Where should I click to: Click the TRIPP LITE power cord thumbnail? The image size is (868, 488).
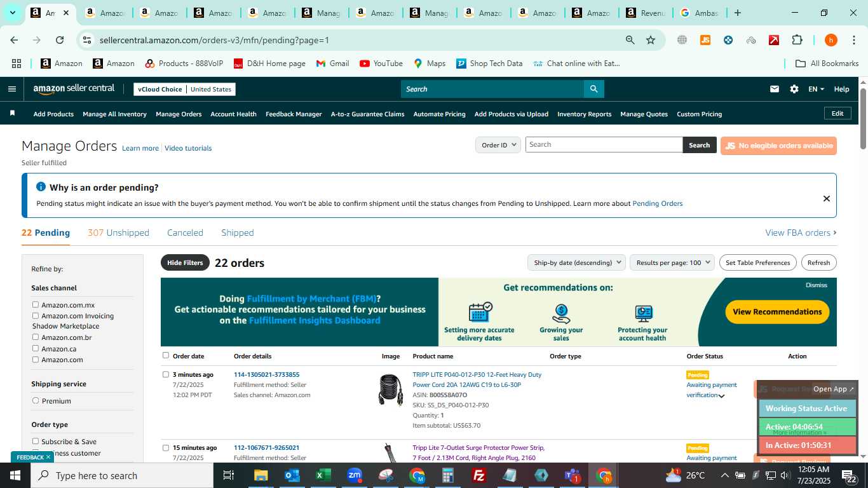[x=390, y=390]
